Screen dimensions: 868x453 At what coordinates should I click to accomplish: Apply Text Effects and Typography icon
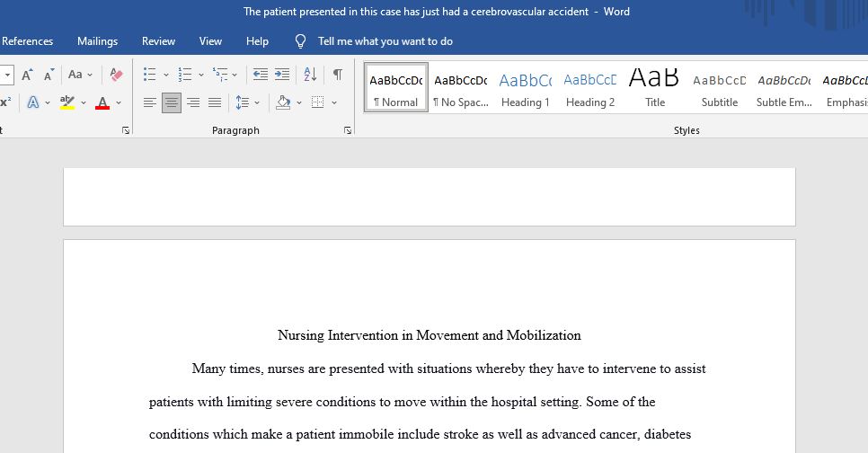pos(33,102)
